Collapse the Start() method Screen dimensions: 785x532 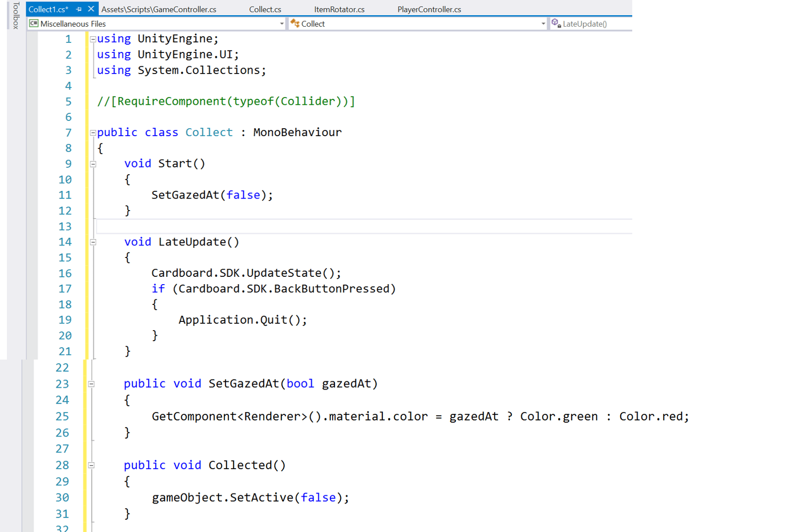(93, 164)
